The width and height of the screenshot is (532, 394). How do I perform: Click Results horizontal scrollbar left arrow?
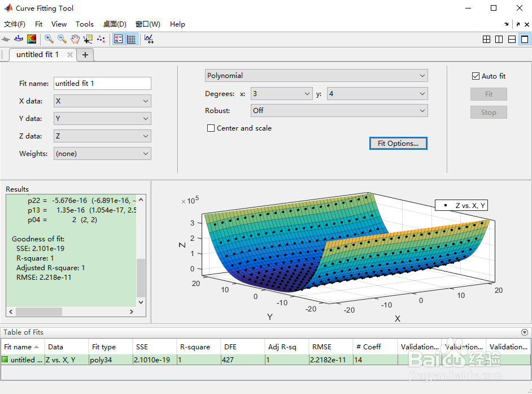pyautogui.click(x=11, y=311)
